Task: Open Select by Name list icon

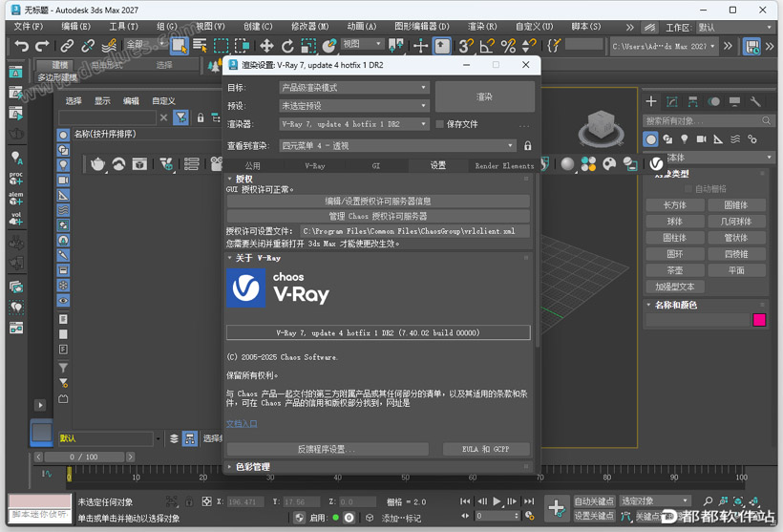Action: tap(200, 46)
